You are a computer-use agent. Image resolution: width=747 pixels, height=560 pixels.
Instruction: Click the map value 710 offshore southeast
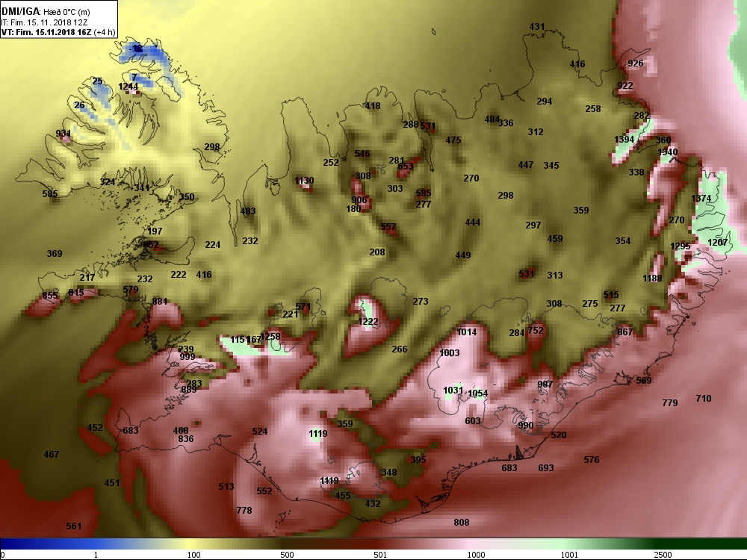[704, 399]
